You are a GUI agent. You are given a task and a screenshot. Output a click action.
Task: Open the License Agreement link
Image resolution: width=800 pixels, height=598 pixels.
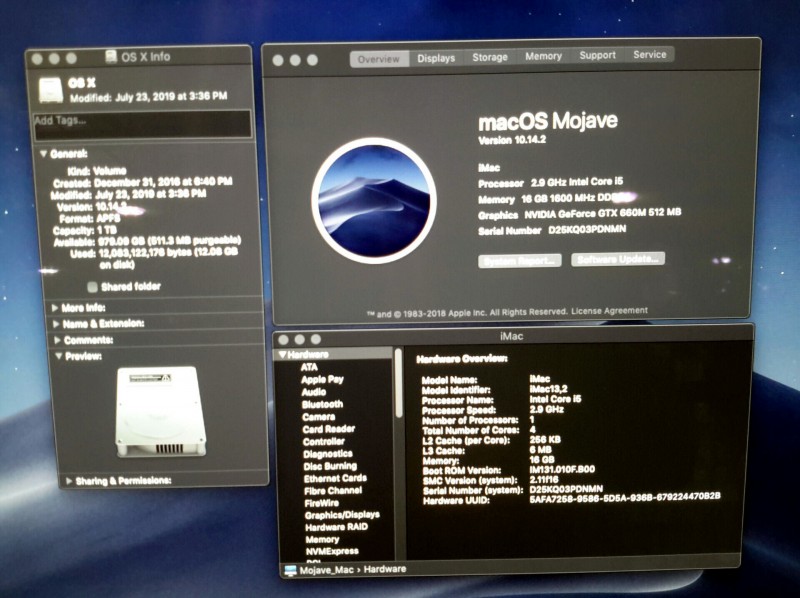pyautogui.click(x=609, y=310)
